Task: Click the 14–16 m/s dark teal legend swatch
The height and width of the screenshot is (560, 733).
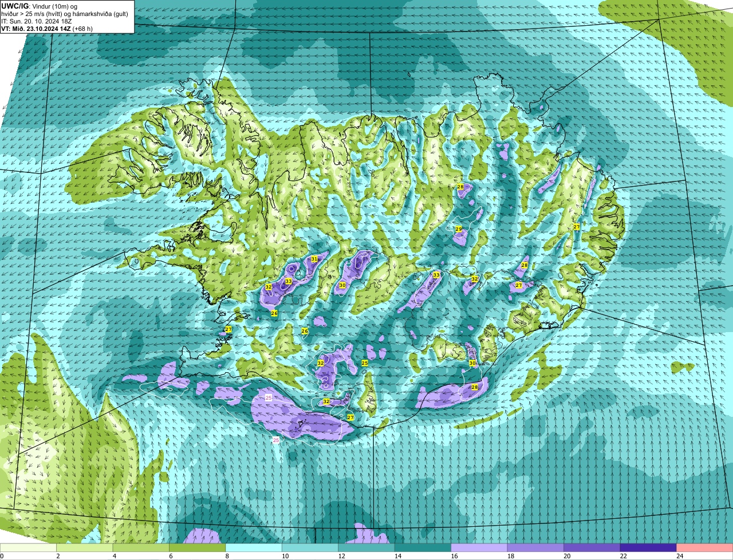Action: pyautogui.click(x=423, y=547)
